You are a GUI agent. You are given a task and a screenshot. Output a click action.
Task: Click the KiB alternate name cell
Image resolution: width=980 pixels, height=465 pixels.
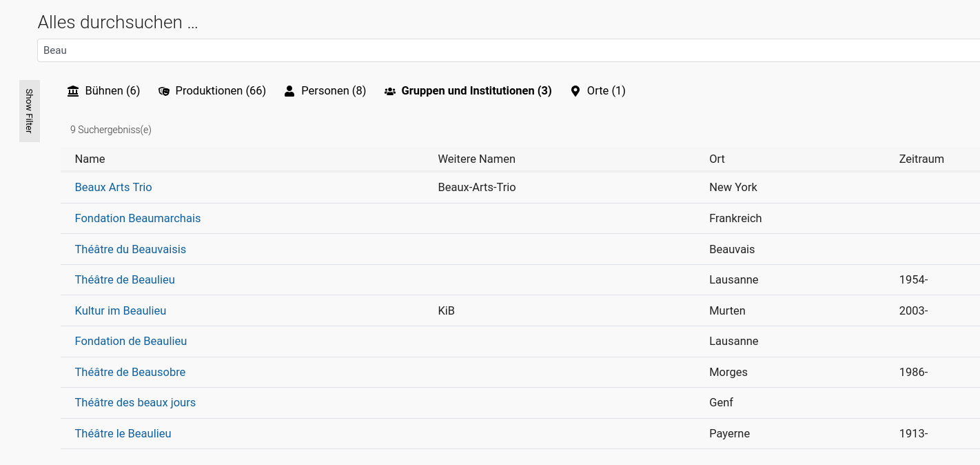pyautogui.click(x=447, y=310)
